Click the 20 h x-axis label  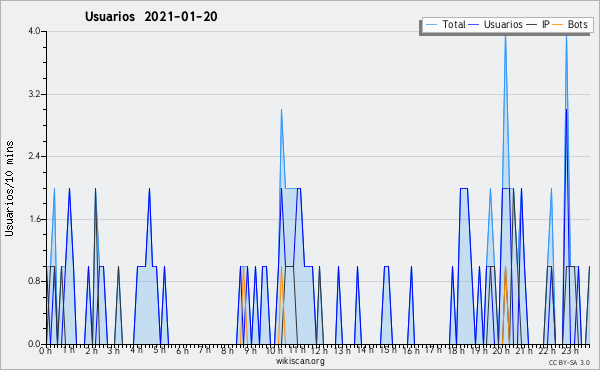pyautogui.click(x=502, y=351)
